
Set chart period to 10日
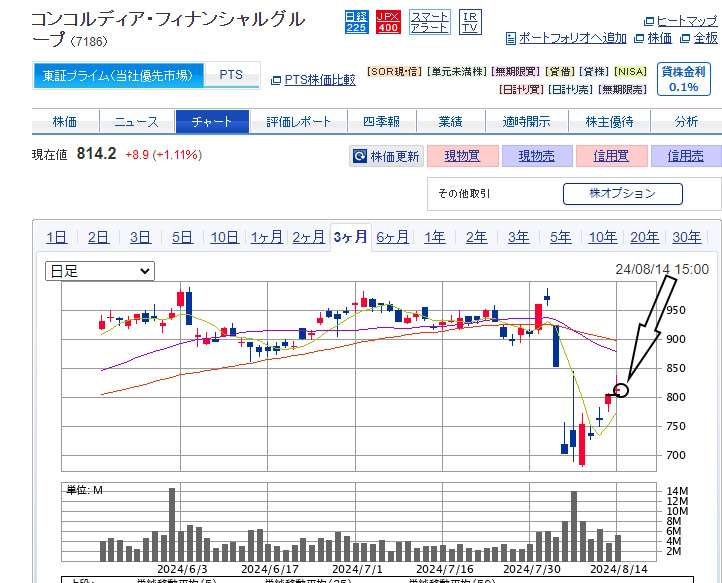coord(225,238)
